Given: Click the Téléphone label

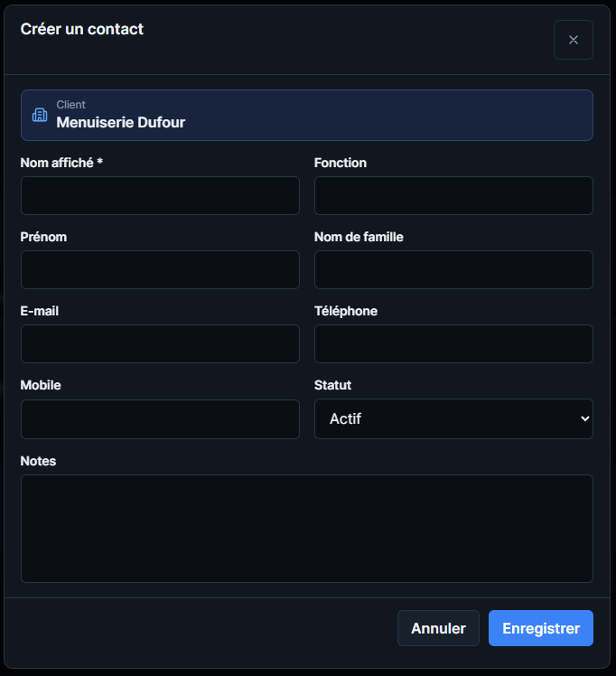Looking at the screenshot, I should [x=345, y=311].
